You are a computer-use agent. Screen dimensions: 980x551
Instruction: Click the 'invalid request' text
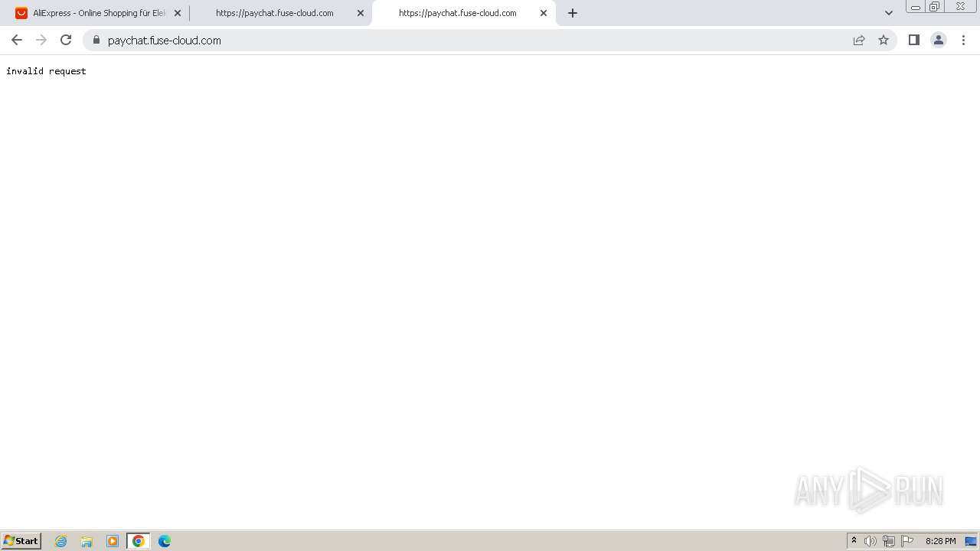46,71
